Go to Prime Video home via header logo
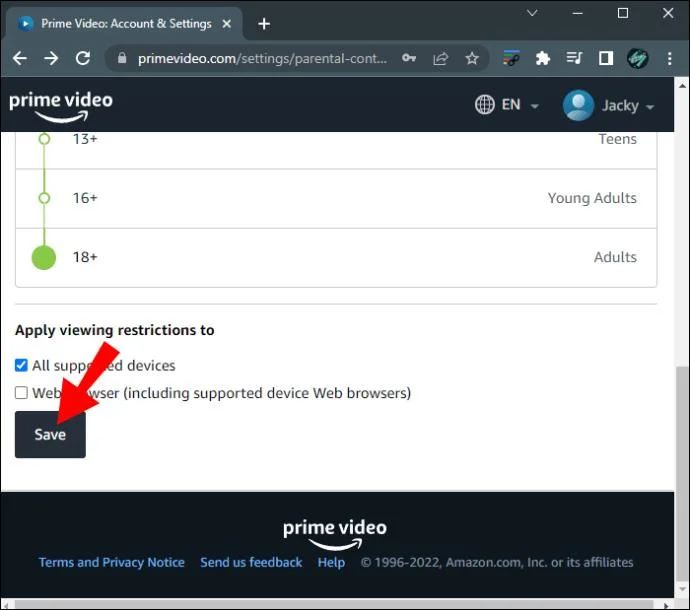Image resolution: width=690 pixels, height=610 pixels. tap(61, 106)
